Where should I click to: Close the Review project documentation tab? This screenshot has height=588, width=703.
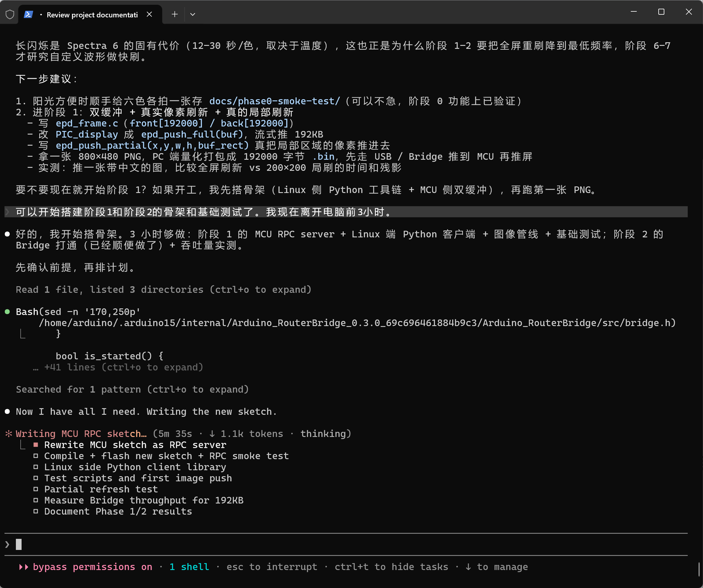click(149, 14)
